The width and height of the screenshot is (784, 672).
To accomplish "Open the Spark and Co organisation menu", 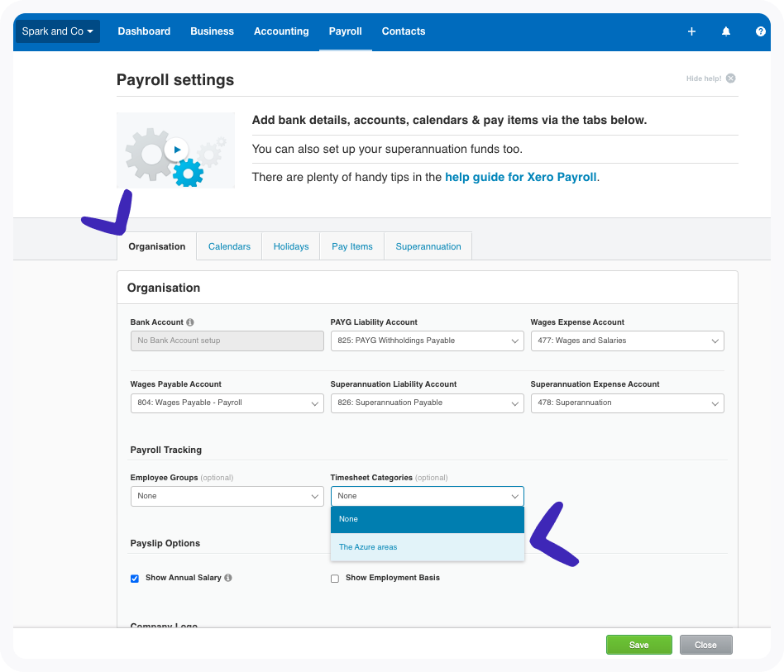I will click(x=58, y=31).
